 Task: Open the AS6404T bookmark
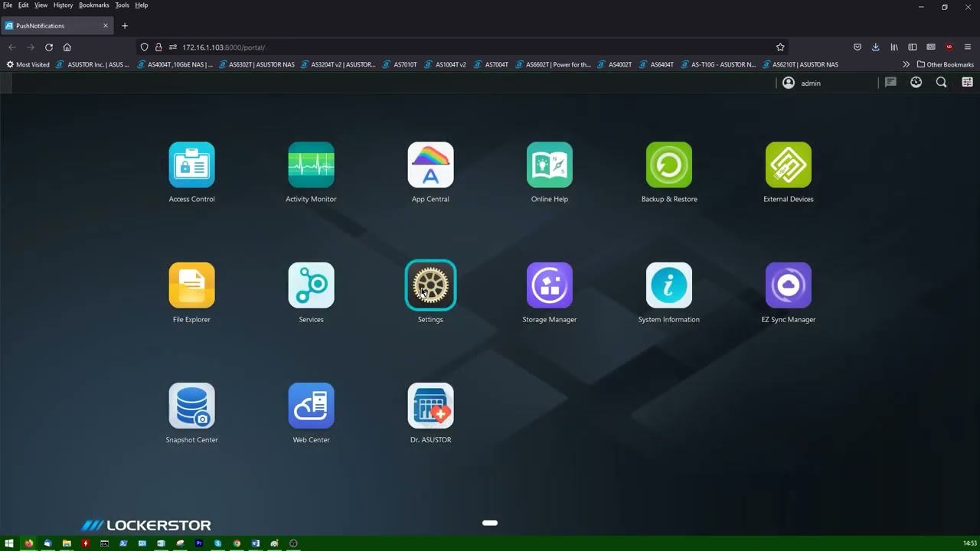tap(656, 64)
